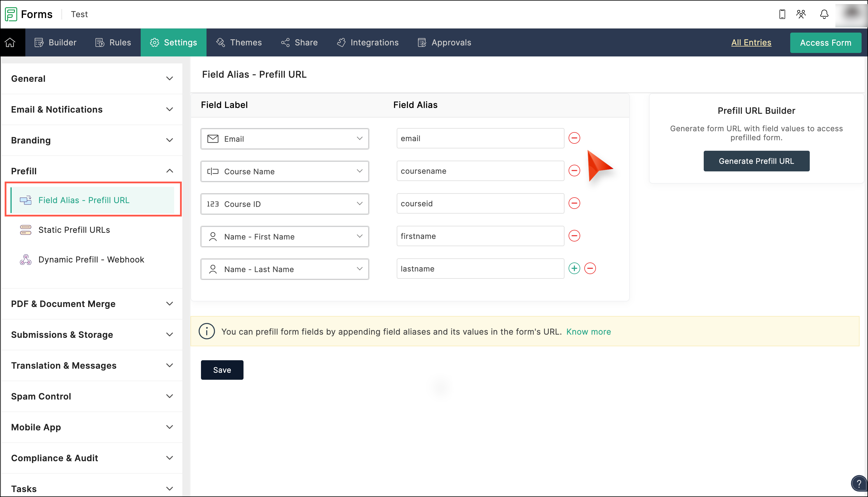Click the users group icon in header
The width and height of the screenshot is (868, 497).
tap(801, 14)
